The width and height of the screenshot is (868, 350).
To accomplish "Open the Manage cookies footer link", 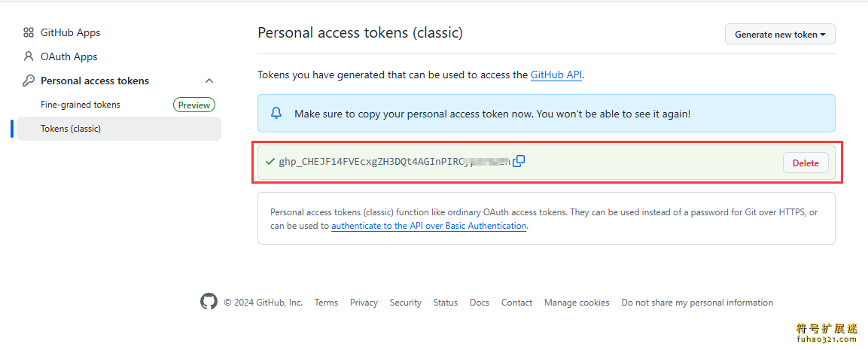I will 577,303.
